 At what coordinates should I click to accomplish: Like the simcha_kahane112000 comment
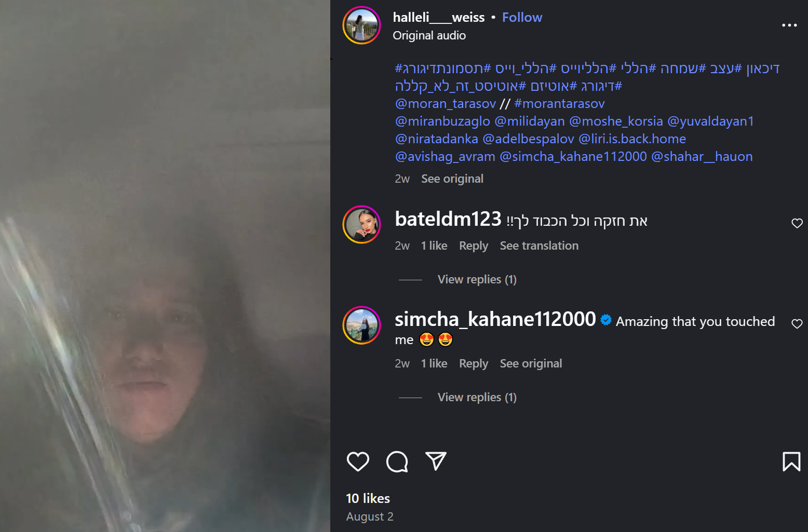click(797, 324)
